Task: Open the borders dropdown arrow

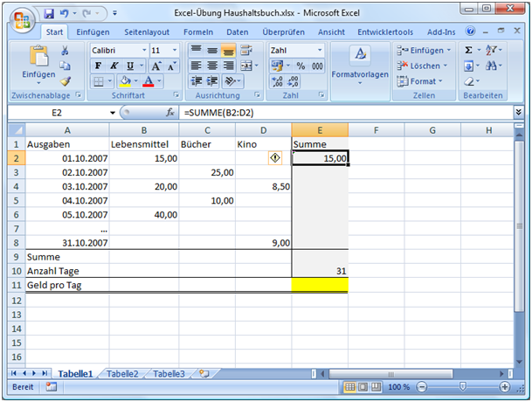Action: 110,81
